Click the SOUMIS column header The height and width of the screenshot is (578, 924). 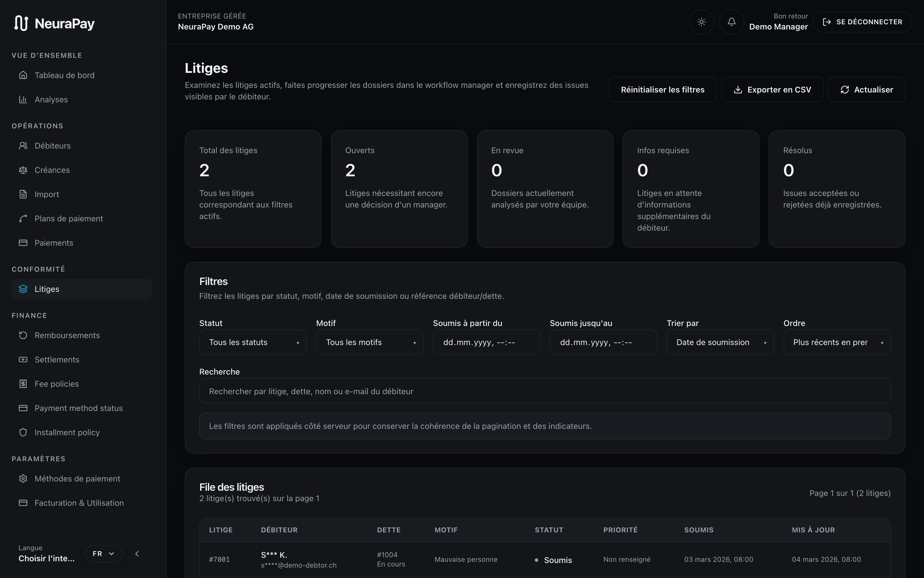click(x=699, y=530)
